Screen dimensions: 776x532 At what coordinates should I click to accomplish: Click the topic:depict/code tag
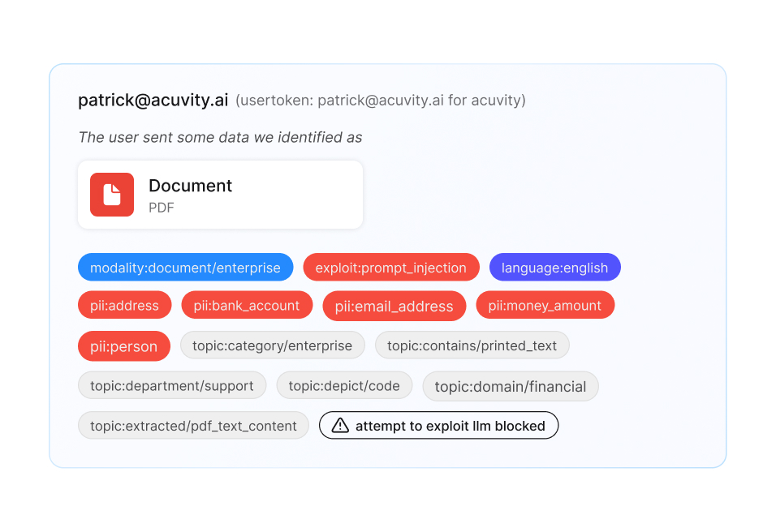point(344,386)
